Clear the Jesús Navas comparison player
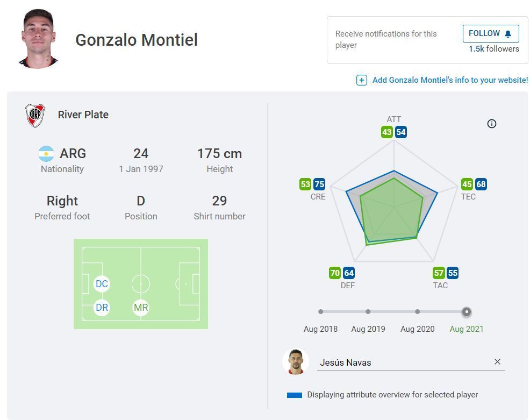 497,362
